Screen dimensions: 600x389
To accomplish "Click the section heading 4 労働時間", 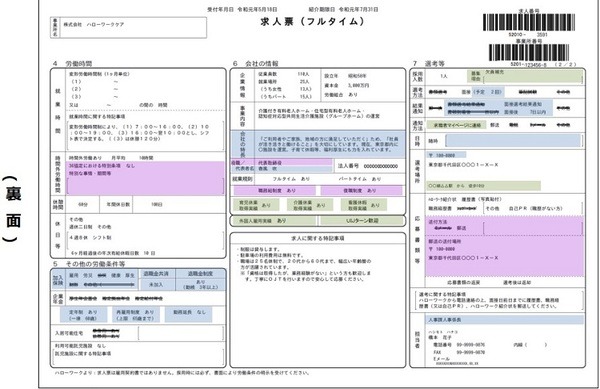I will tap(72, 63).
